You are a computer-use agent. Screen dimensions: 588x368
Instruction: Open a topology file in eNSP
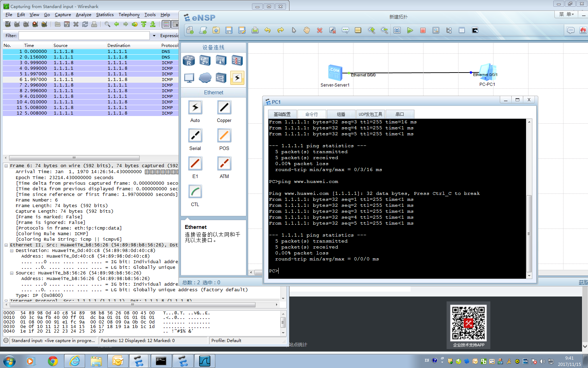pyautogui.click(x=216, y=30)
